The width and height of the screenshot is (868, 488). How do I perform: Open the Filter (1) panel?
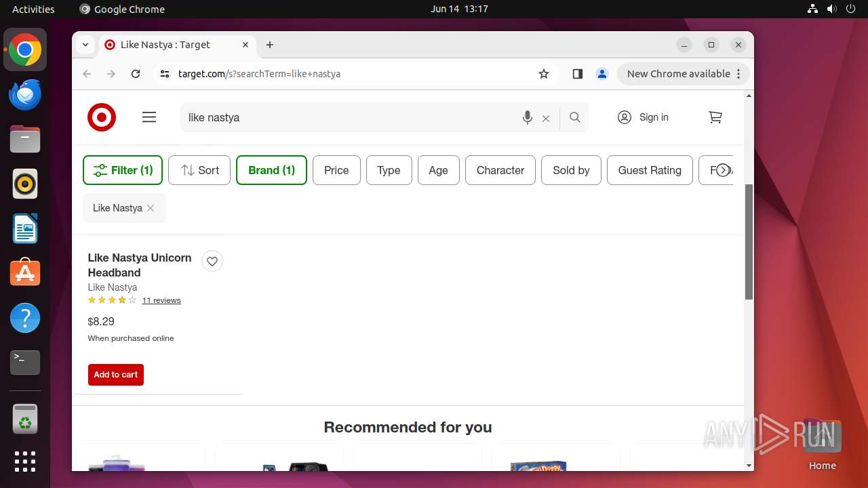pos(123,170)
